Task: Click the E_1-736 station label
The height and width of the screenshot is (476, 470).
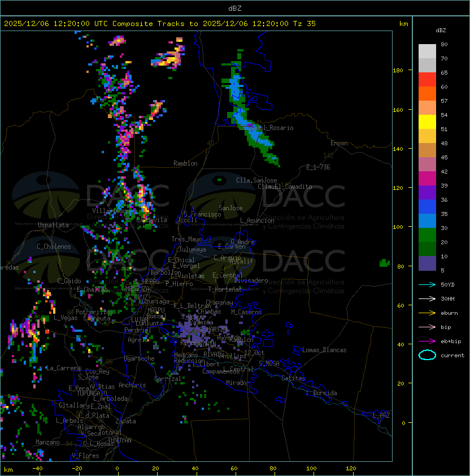Action: tap(318, 167)
